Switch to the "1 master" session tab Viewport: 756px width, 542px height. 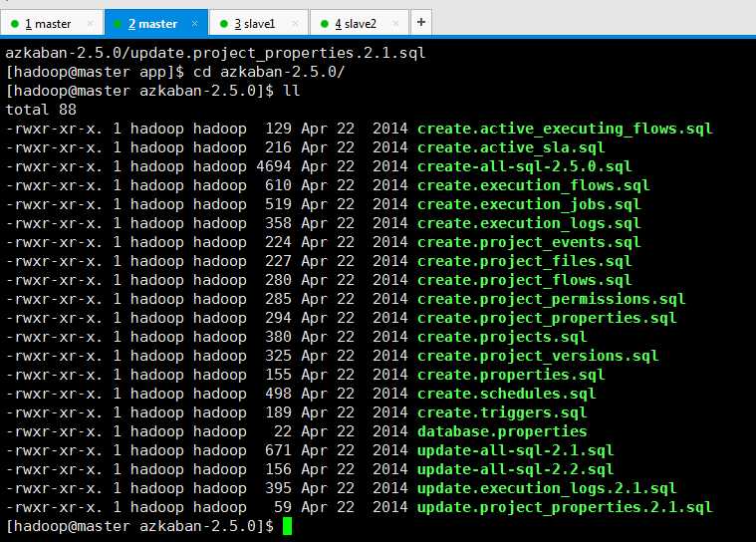tap(52, 23)
